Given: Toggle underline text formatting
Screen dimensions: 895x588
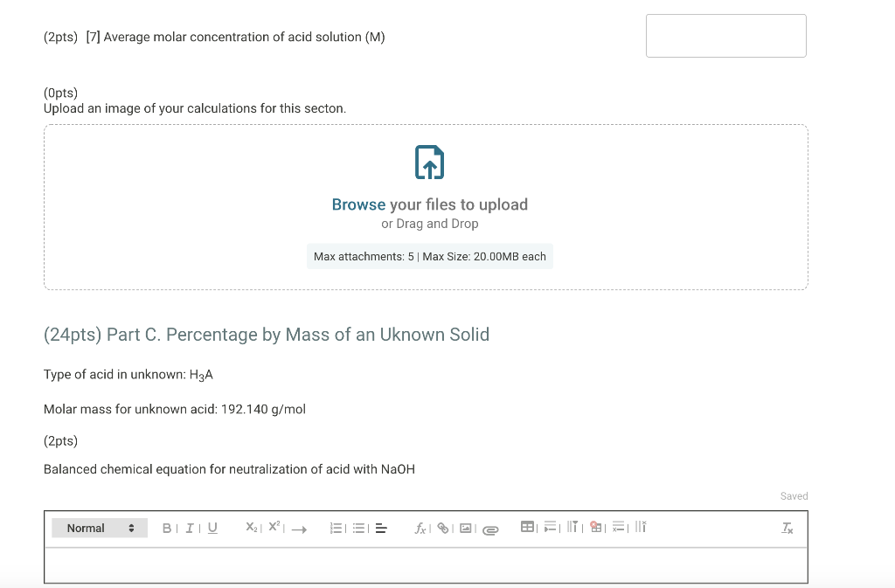Looking at the screenshot, I should (212, 527).
